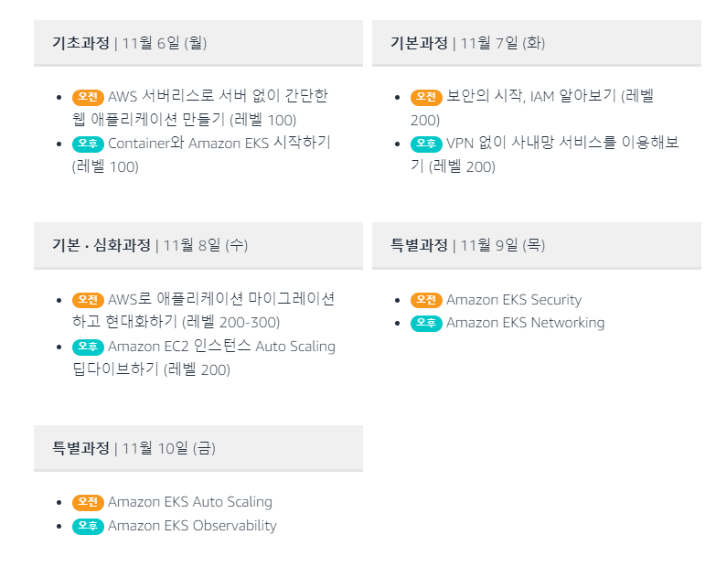The width and height of the screenshot is (727, 588).
Task: Open Container와 Amazon EKS 시작하기 session
Action: pos(202,155)
